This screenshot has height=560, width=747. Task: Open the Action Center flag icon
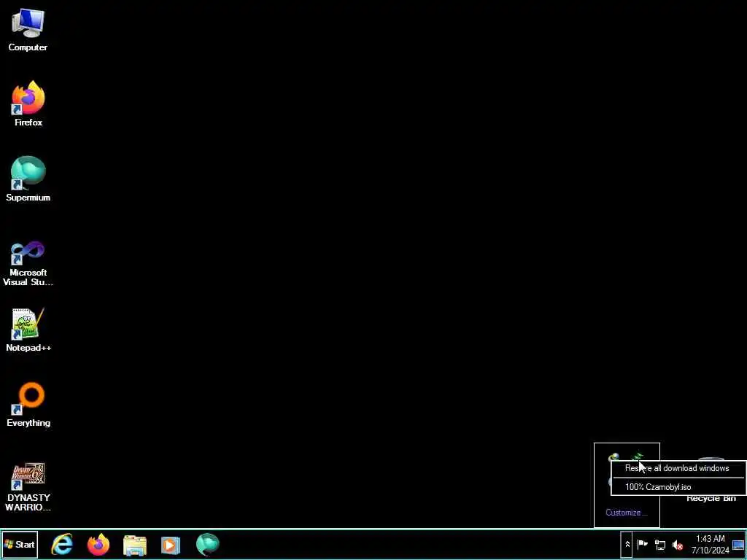(x=642, y=544)
